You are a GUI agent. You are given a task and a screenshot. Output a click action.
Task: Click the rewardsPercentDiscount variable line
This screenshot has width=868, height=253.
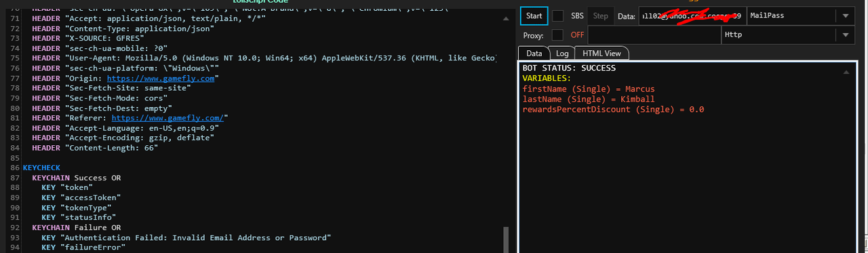[x=614, y=109]
